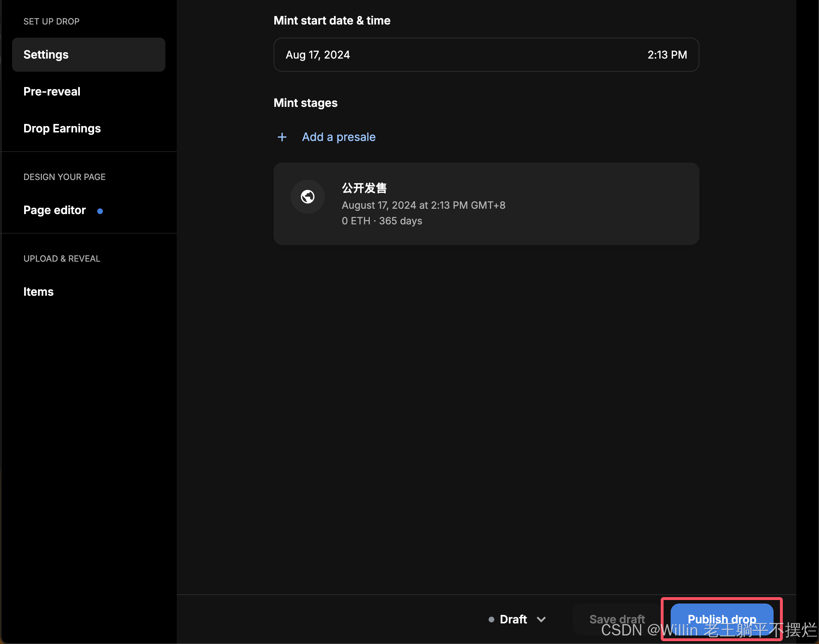Open Drop Earnings page

(x=62, y=129)
